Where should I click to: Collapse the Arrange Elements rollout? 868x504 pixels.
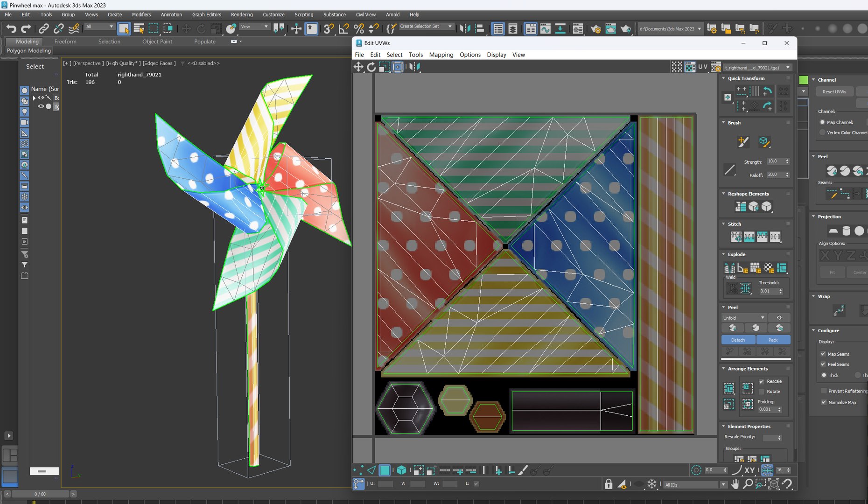724,369
